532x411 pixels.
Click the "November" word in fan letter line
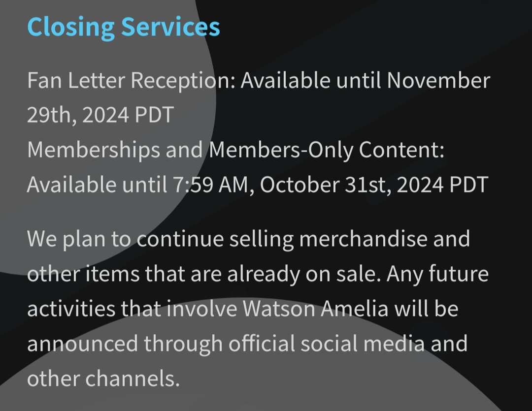pyautogui.click(x=438, y=81)
